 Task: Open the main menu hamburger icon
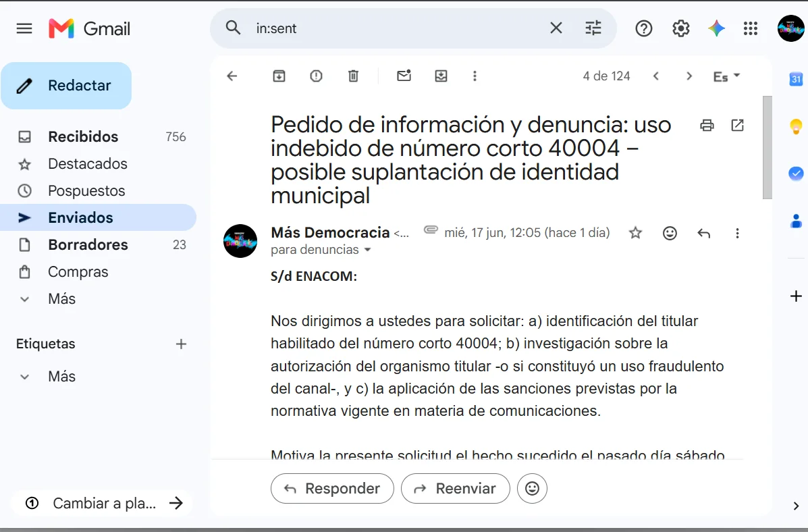(24, 28)
